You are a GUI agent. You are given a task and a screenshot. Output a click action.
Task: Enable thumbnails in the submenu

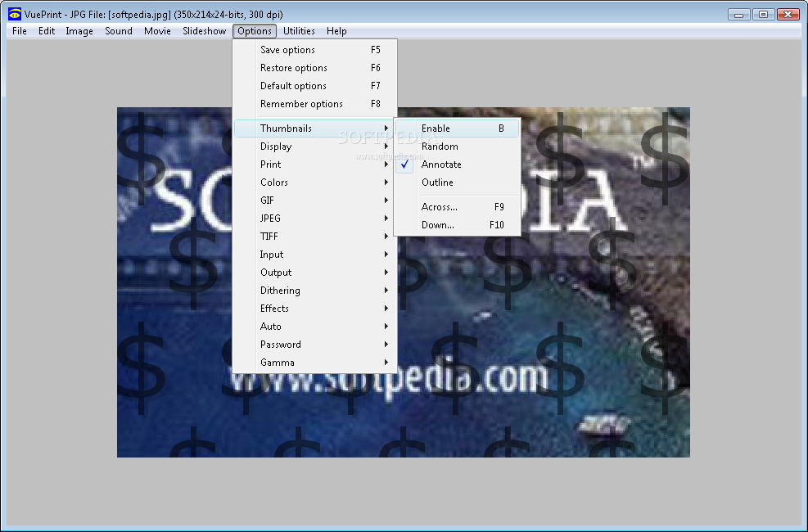(457, 128)
